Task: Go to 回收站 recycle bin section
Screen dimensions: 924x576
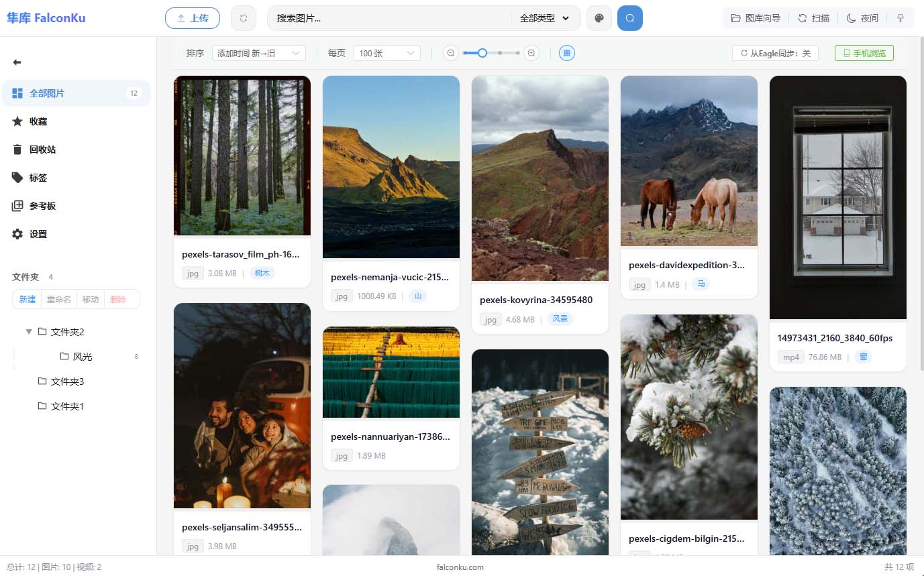Action: point(42,150)
